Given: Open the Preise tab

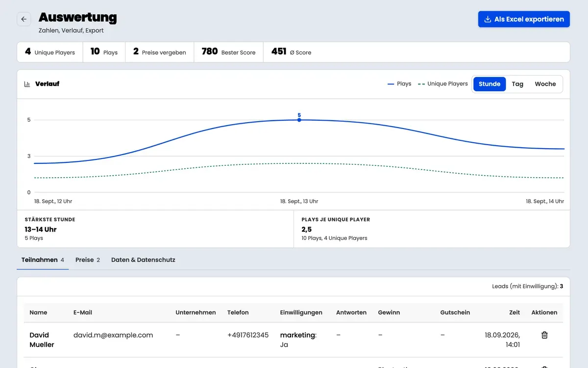Looking at the screenshot, I should click(x=88, y=260).
